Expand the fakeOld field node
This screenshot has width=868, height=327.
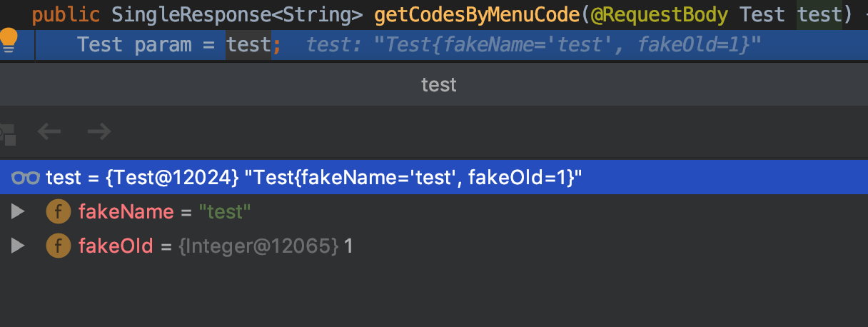[x=18, y=246]
